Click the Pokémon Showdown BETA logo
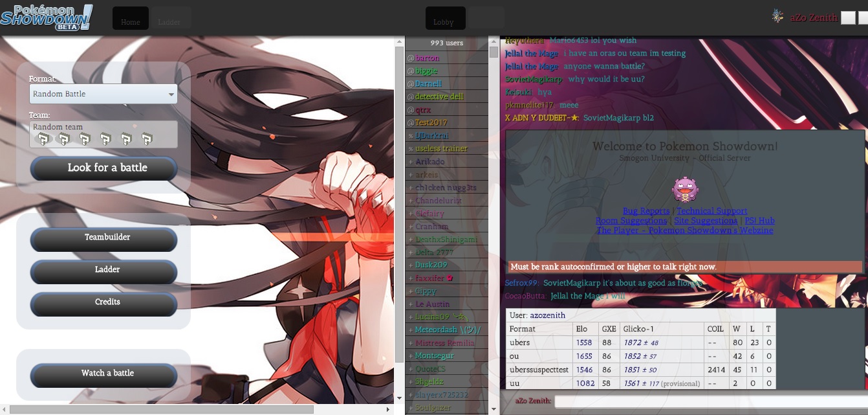The height and width of the screenshot is (415, 868). click(x=47, y=17)
